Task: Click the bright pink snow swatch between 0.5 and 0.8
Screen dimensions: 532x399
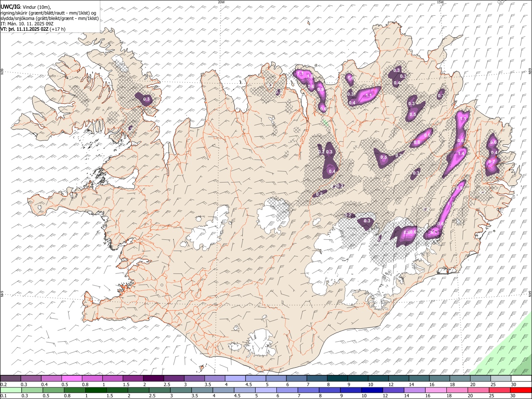Action: click(x=71, y=379)
